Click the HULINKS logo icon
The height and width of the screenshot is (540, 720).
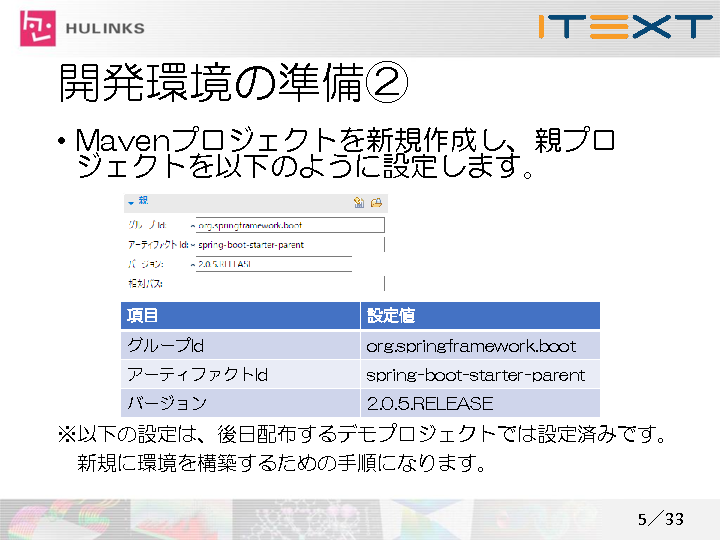click(x=39, y=27)
